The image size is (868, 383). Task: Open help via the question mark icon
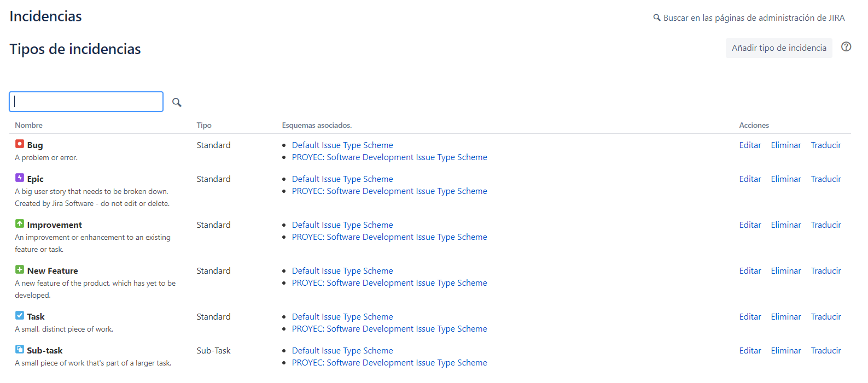[x=846, y=46]
